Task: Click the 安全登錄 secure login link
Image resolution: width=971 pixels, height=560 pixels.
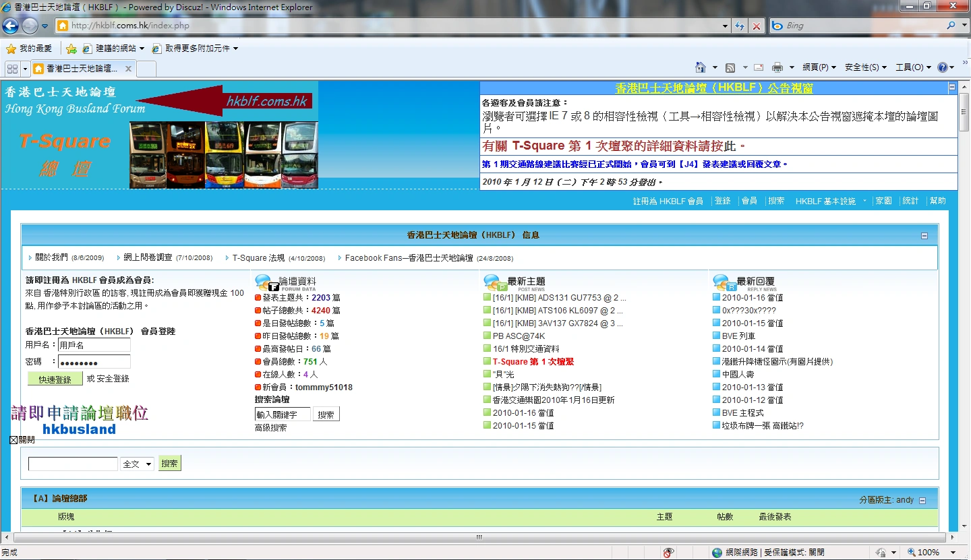Action: pos(113,379)
